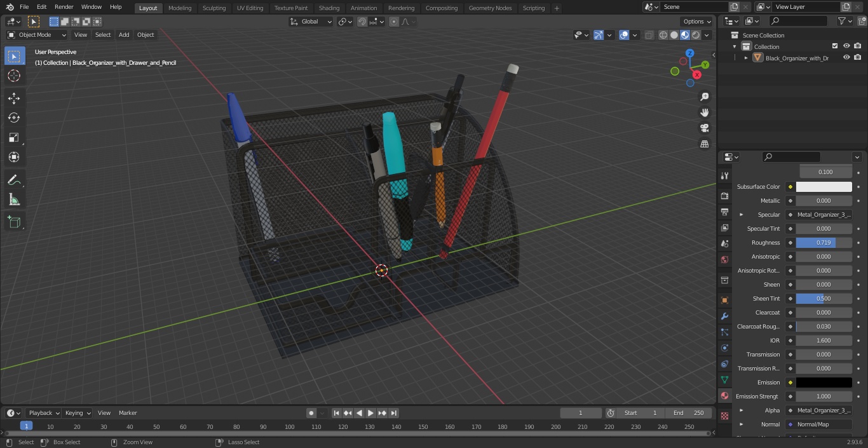The width and height of the screenshot is (868, 448).
Task: Open the Object properties tab
Action: coord(724,300)
